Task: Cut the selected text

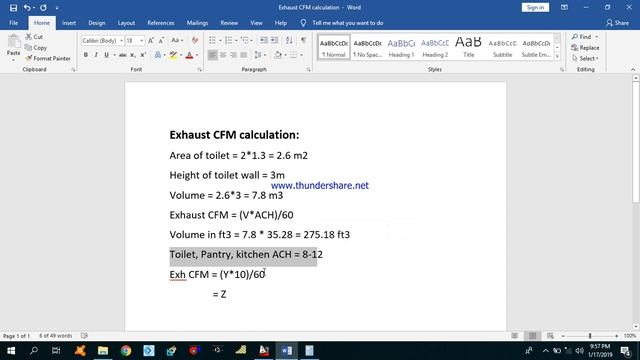Action: [x=34, y=37]
